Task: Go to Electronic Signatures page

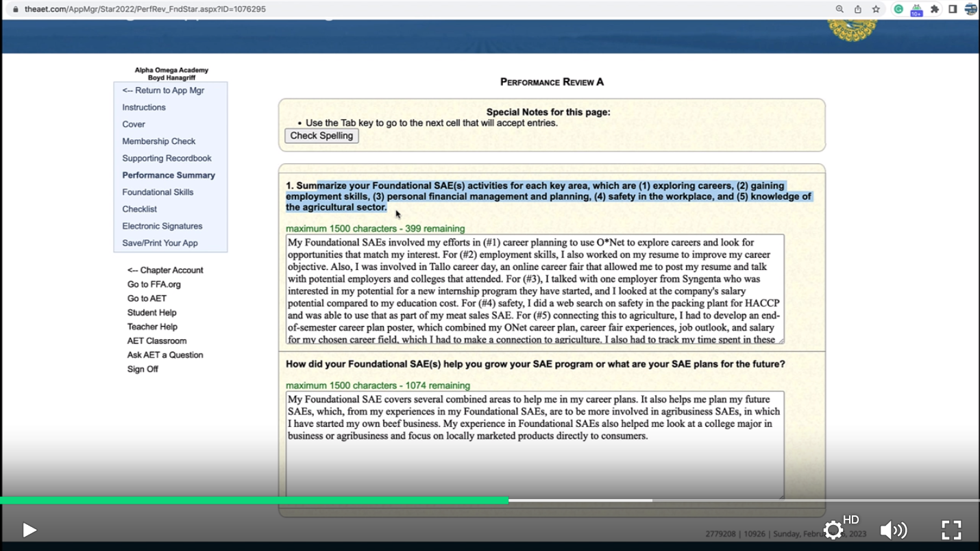Action: pyautogui.click(x=162, y=226)
